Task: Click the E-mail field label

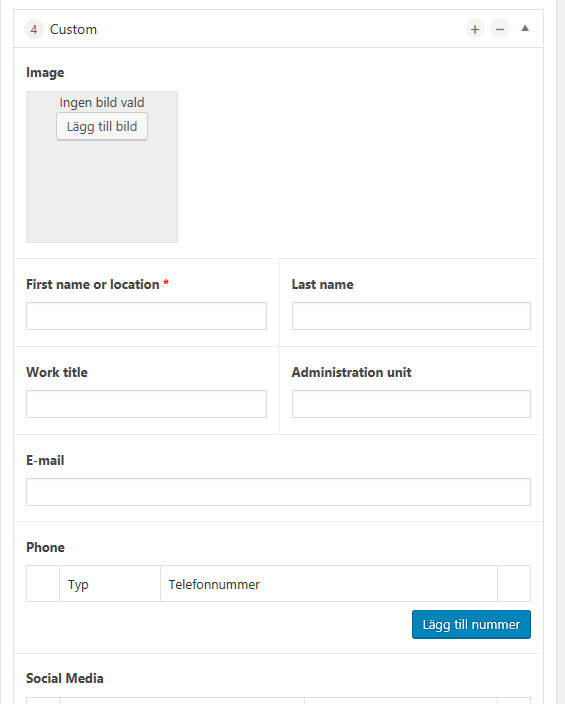Action: tap(45, 460)
